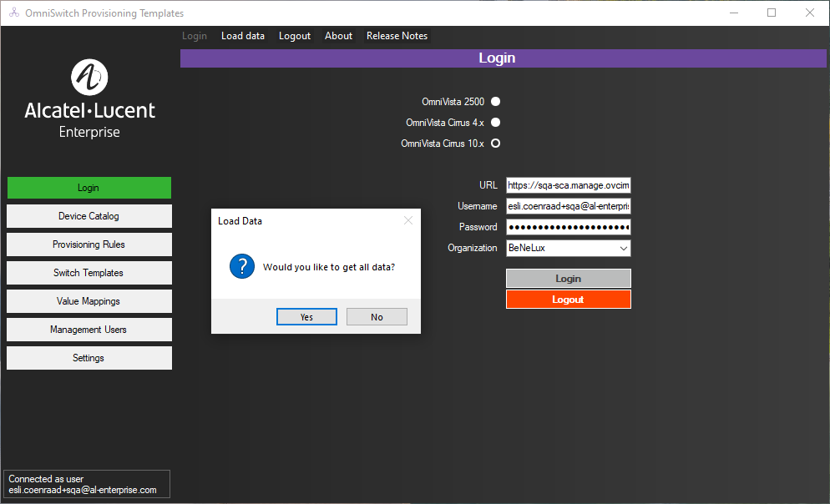This screenshot has width=830, height=504.
Task: Close the OmniSwitch Provisioning Templates window
Action: click(x=809, y=13)
